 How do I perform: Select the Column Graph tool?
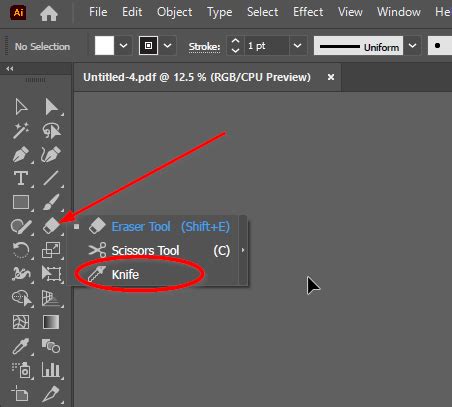point(51,370)
